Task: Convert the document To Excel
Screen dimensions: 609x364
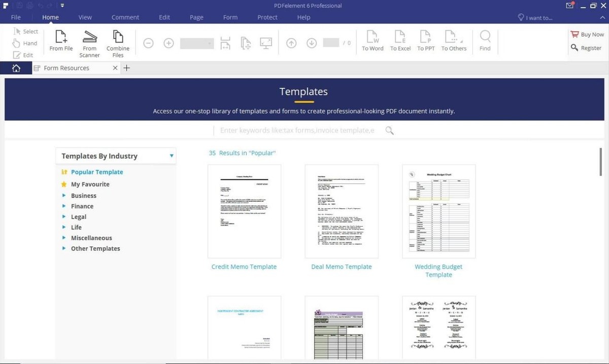Action: click(400, 41)
